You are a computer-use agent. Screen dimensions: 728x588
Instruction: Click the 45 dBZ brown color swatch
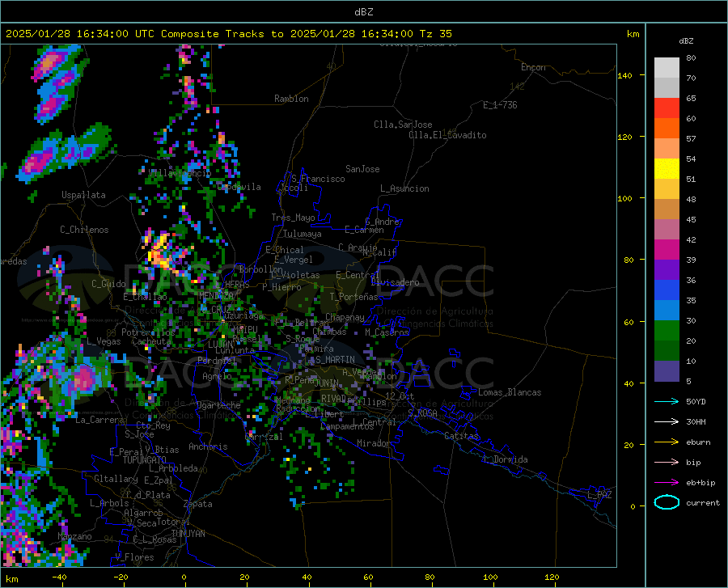coord(667,209)
